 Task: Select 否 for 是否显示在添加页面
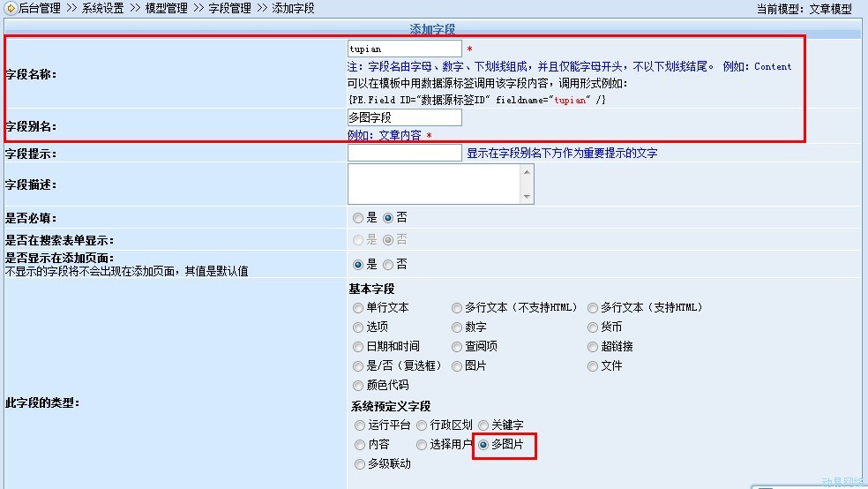pyautogui.click(x=388, y=264)
